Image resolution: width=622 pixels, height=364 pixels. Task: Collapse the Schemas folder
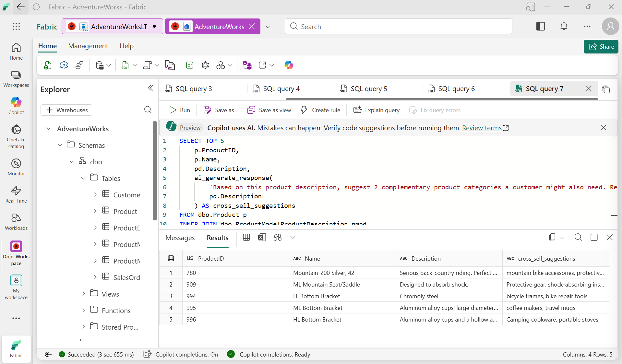click(x=60, y=145)
